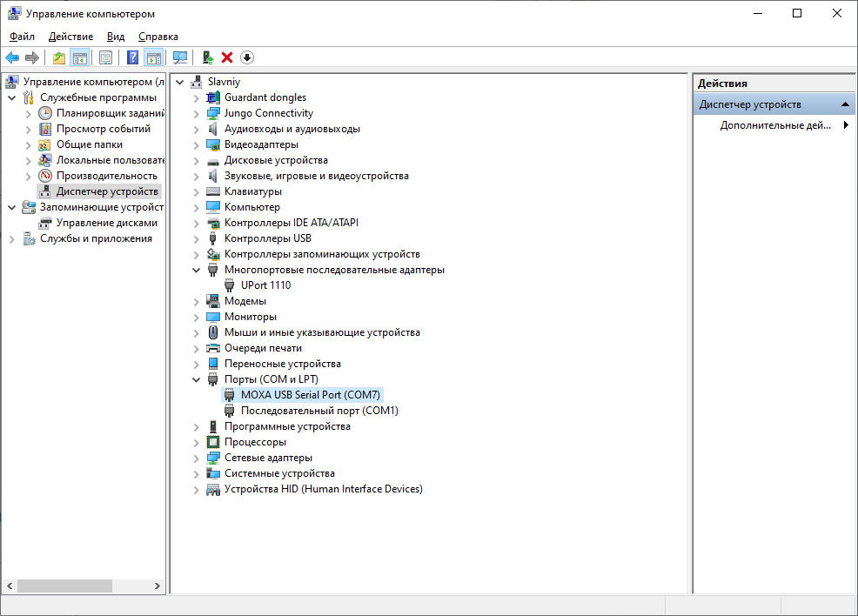The width and height of the screenshot is (858, 616).
Task: Select the Компьютер category
Action: click(x=252, y=207)
